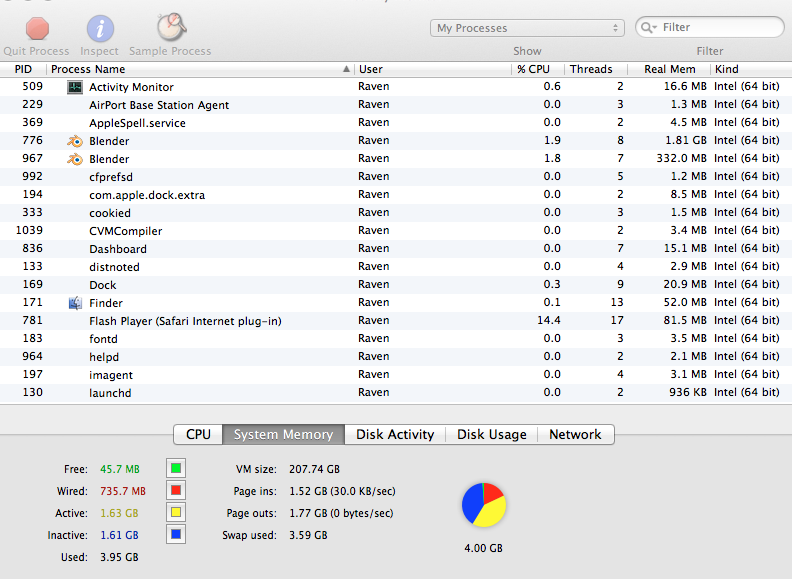
Task: Select the AirPort Base Station Agent row
Action: [x=396, y=105]
